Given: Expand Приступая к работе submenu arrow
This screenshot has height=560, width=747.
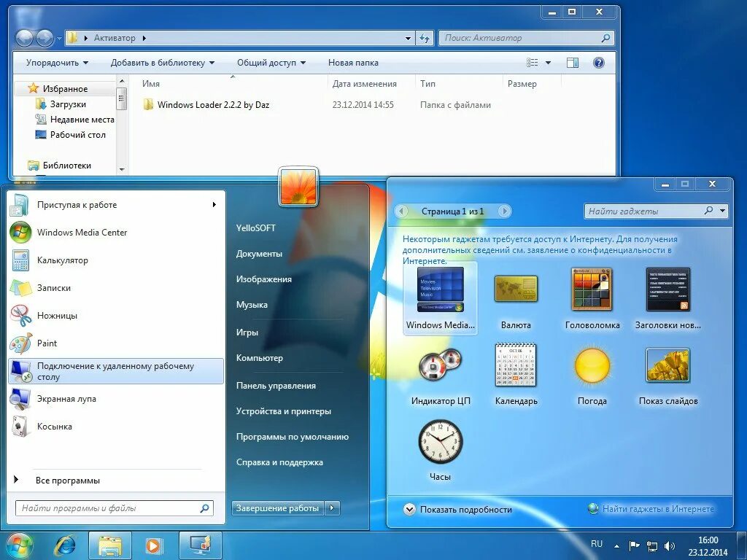Looking at the screenshot, I should [214, 205].
